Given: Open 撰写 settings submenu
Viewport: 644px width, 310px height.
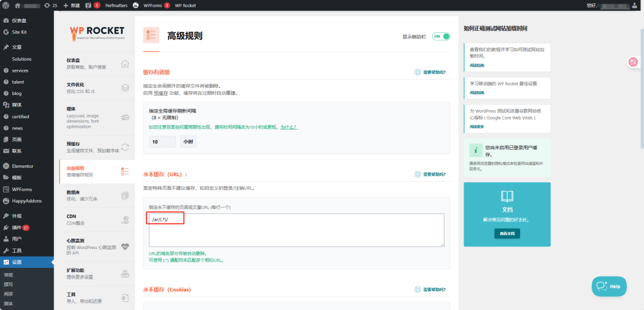Looking at the screenshot, I should pyautogui.click(x=9, y=284).
